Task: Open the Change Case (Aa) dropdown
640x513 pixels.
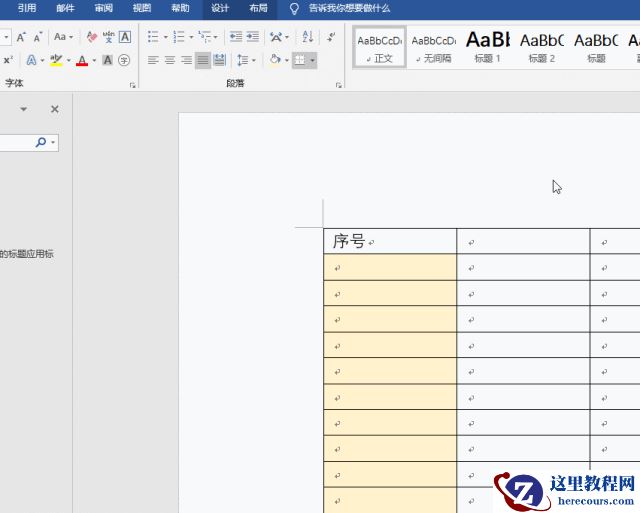Action: click(x=63, y=37)
